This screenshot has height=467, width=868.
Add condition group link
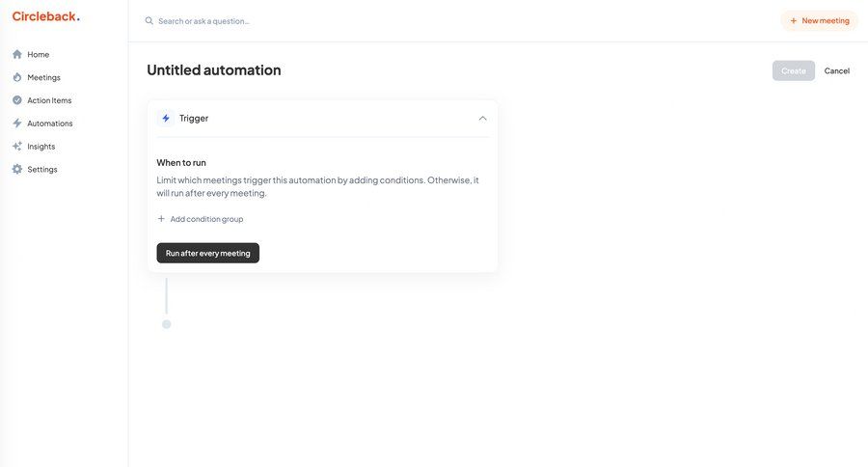206,219
